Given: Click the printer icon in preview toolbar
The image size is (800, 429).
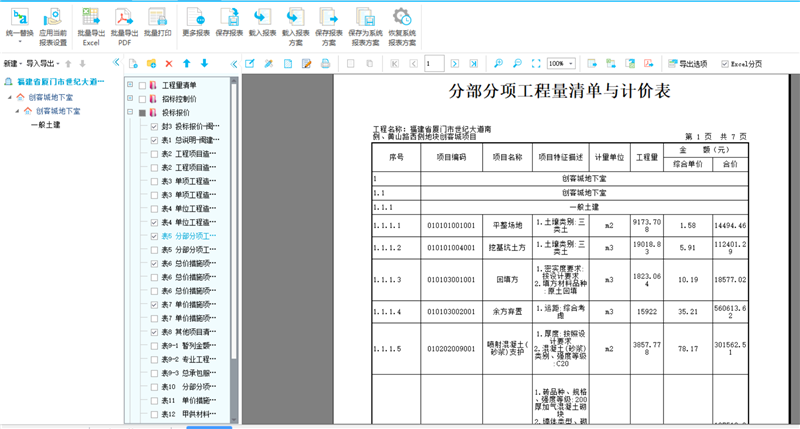Looking at the screenshot, I should click(x=326, y=64).
